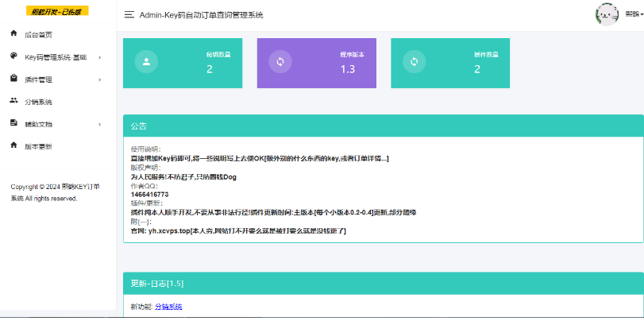Image resolution: width=644 pixels, height=321 pixels.
Task: Click the palette icon beside Key码管理系统
Action: click(x=13, y=56)
